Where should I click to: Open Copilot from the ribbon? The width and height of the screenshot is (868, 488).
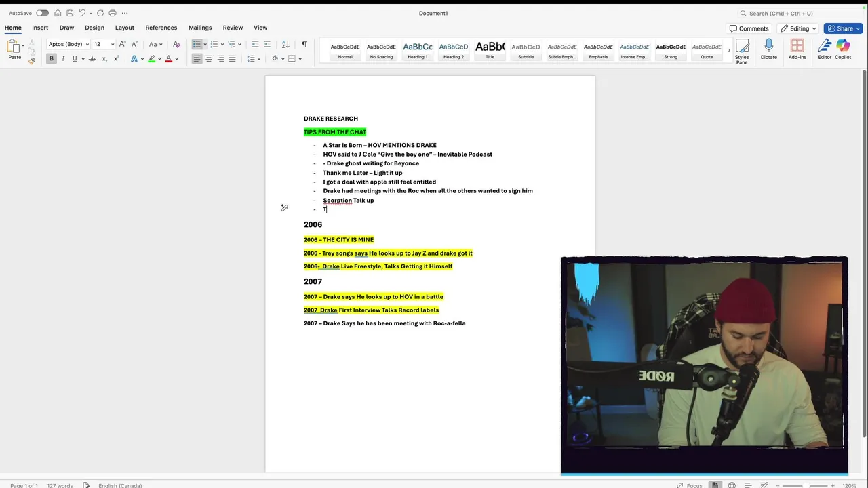point(843,49)
